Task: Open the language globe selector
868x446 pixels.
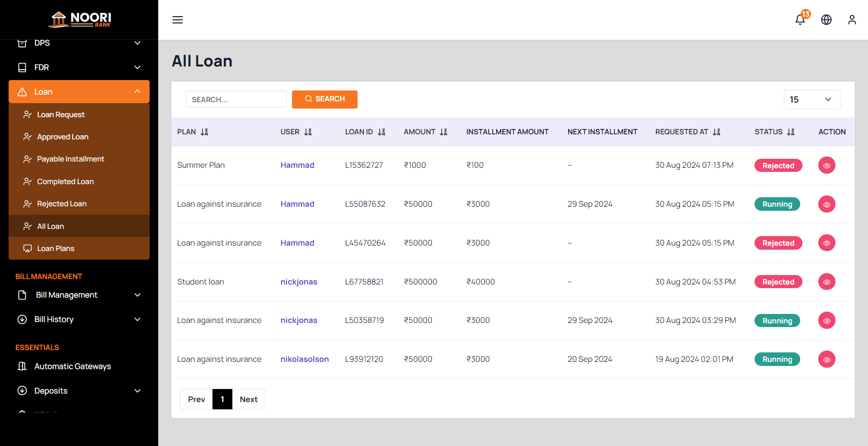Action: (x=826, y=20)
